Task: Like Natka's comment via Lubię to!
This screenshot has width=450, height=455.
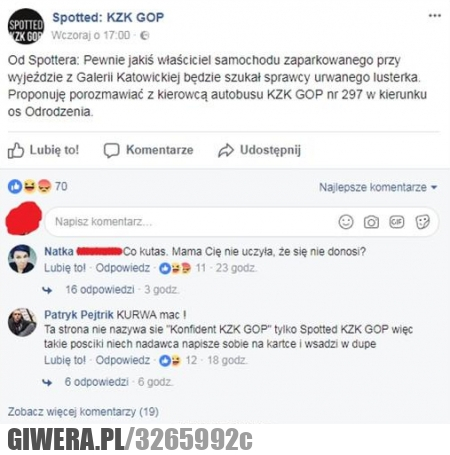Action: tap(65, 268)
